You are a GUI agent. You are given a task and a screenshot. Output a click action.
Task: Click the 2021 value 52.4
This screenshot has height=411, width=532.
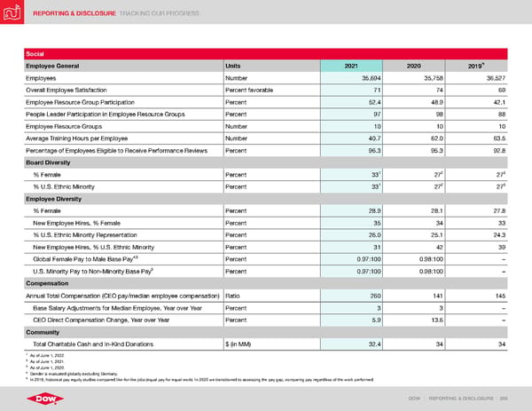click(x=374, y=102)
